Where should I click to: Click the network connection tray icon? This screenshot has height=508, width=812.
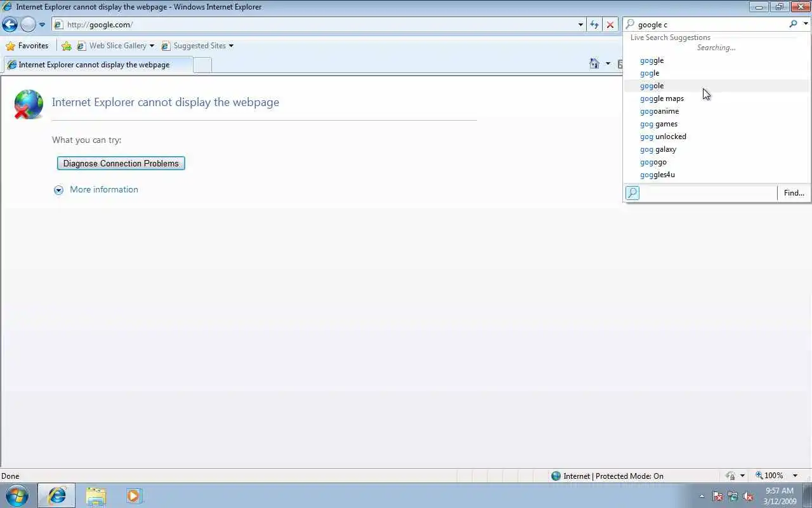click(x=733, y=496)
